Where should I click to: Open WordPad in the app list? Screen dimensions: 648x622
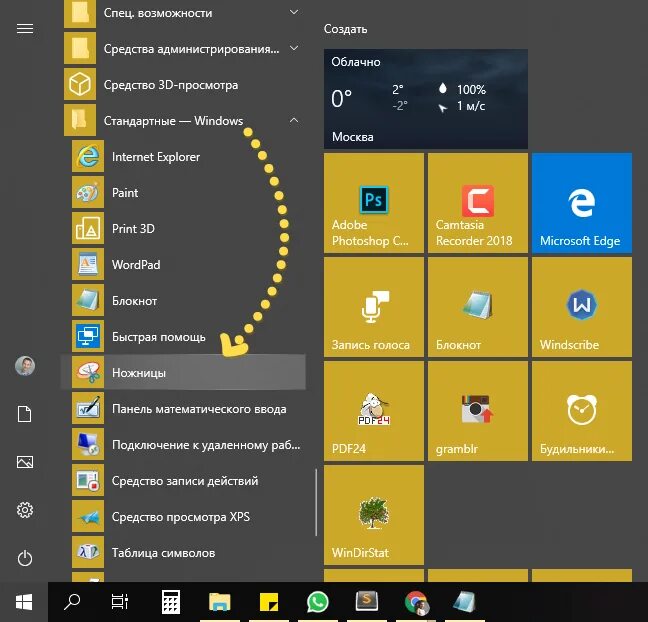(184, 265)
